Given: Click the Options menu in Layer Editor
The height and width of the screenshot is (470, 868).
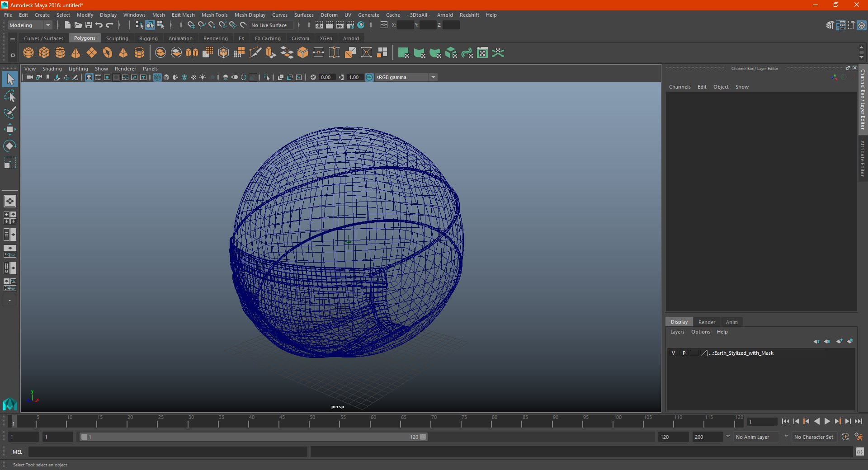Looking at the screenshot, I should pyautogui.click(x=700, y=332).
